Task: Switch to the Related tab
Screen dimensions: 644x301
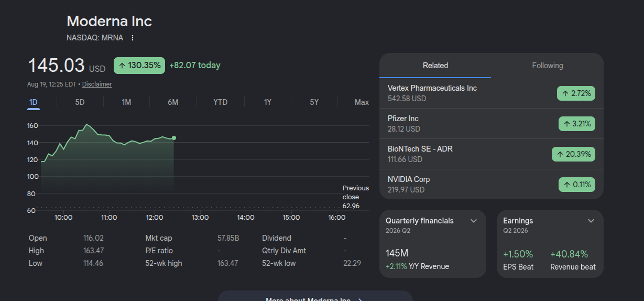Action: (435, 66)
